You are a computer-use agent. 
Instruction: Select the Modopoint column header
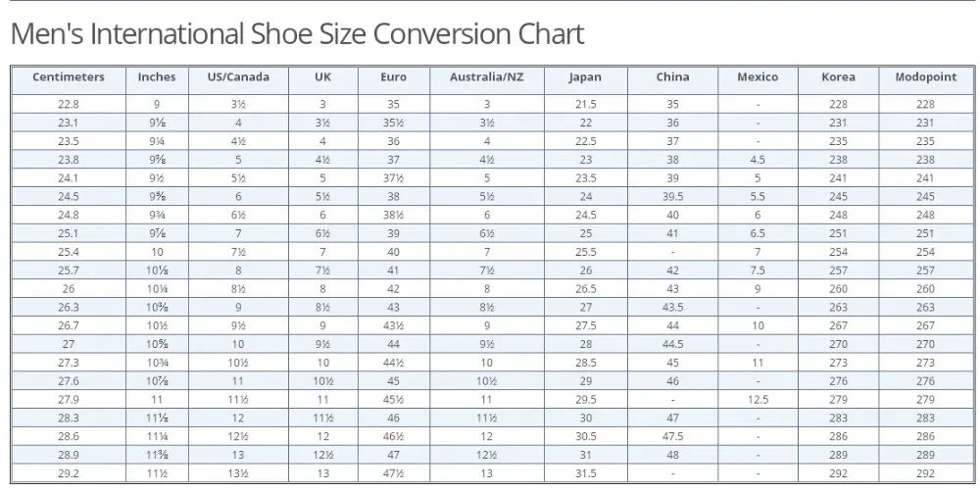926,77
